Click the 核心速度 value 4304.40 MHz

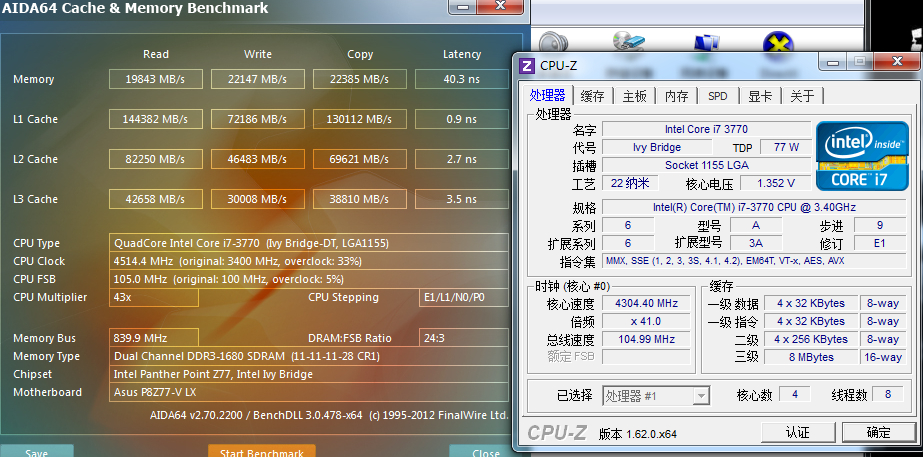[x=646, y=303]
